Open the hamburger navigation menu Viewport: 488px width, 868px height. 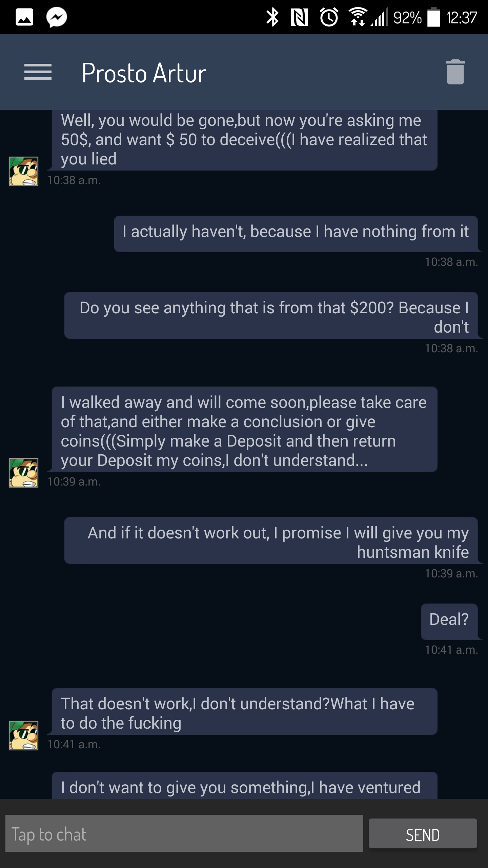pyautogui.click(x=38, y=72)
